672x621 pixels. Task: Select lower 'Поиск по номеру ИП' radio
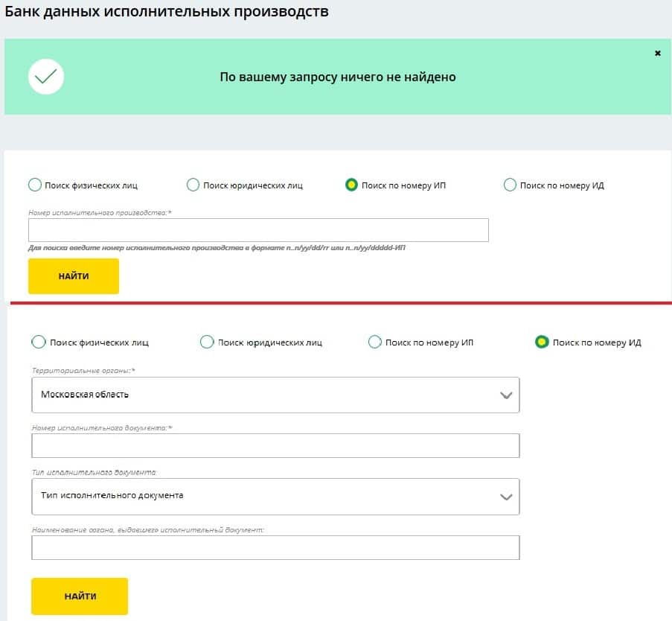coord(374,342)
